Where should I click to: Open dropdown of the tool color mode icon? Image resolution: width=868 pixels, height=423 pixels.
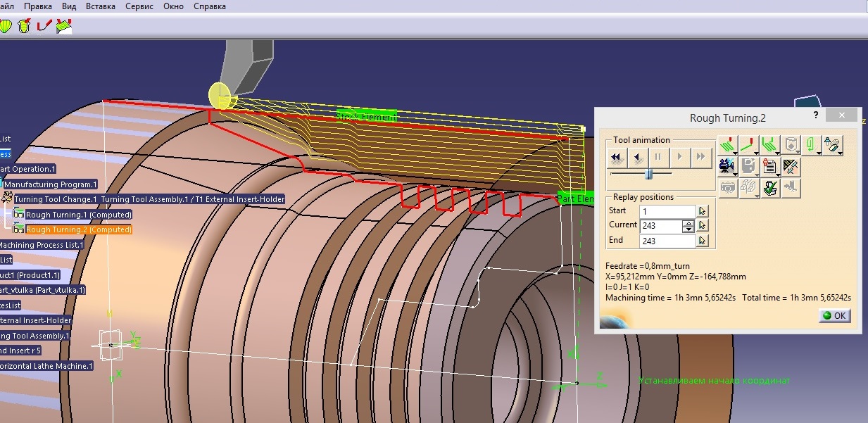(840, 153)
